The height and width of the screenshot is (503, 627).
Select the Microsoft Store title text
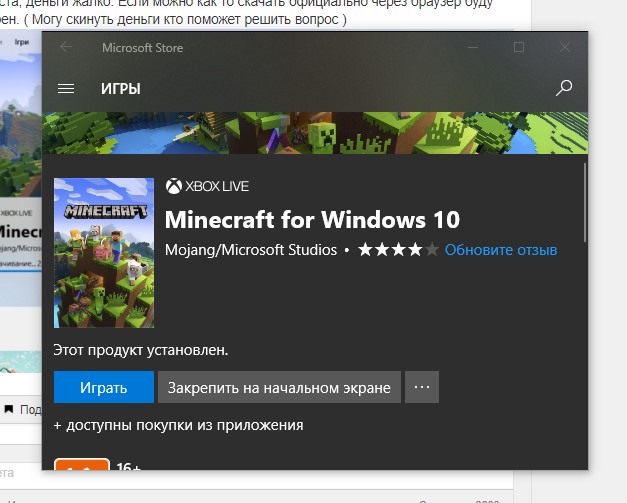coord(143,48)
